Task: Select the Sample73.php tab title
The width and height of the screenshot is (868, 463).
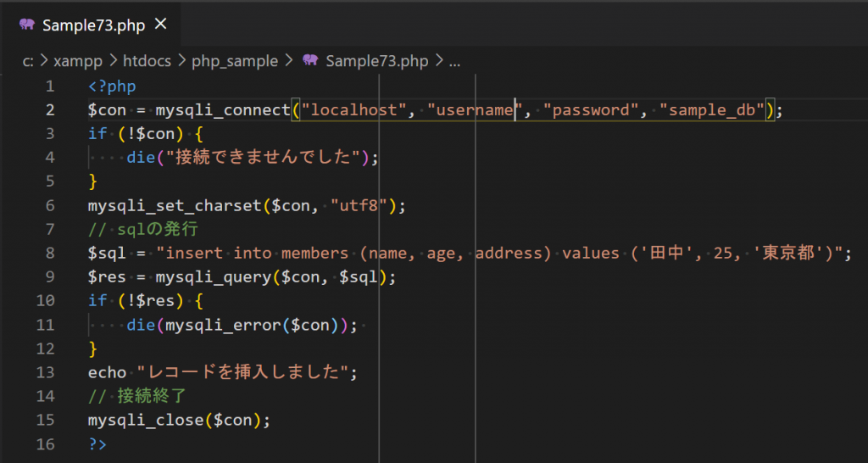Action: click(93, 24)
